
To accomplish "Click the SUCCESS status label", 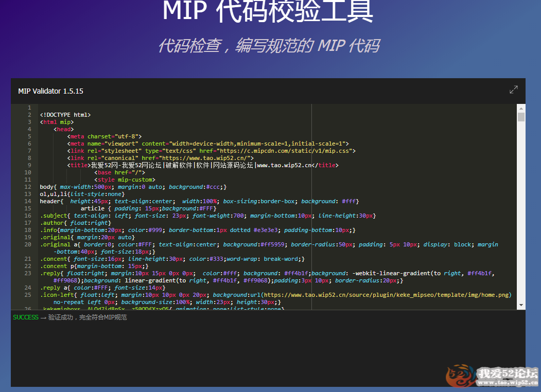I will [26, 317].
